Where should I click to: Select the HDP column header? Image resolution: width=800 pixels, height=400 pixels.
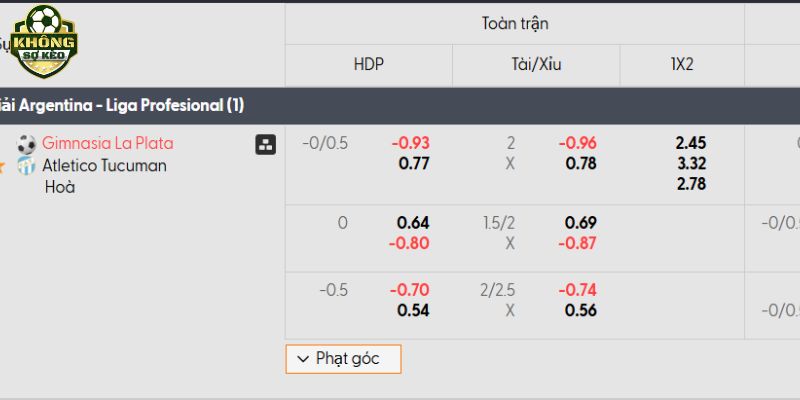(x=368, y=64)
